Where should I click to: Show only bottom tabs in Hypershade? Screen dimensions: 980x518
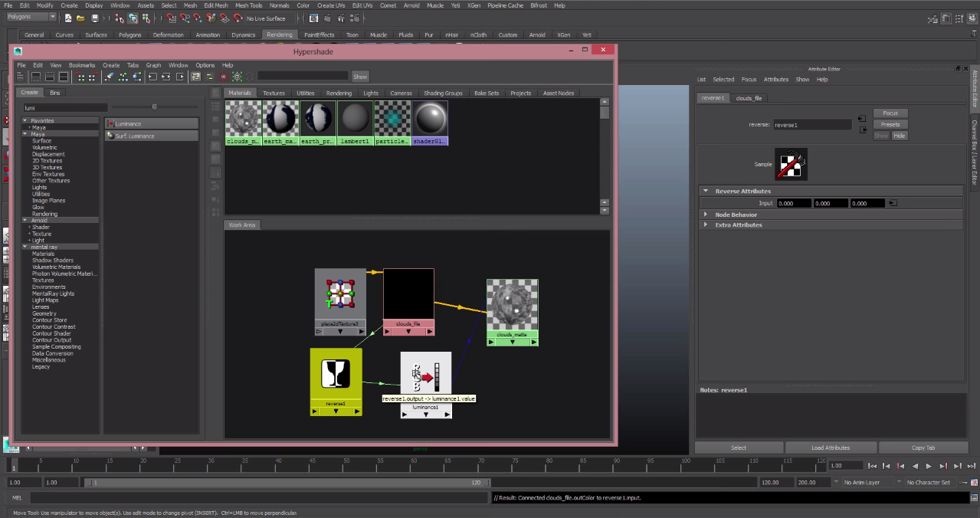coord(49,76)
